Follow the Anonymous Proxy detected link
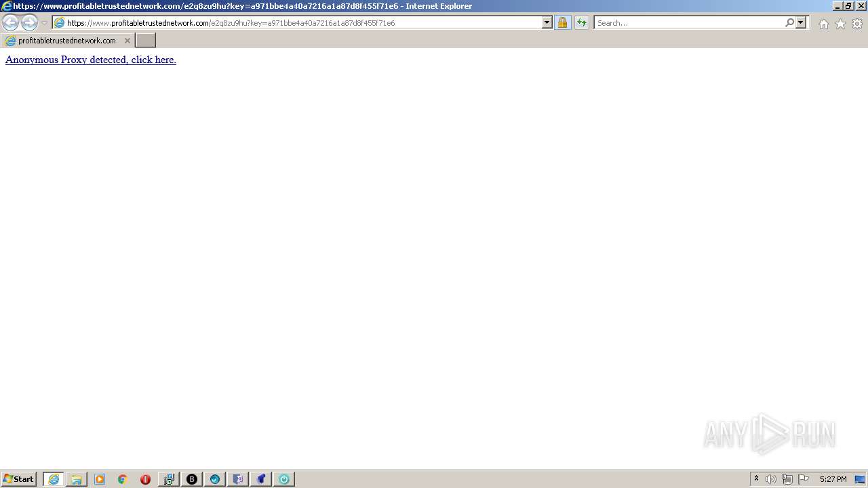 point(91,60)
